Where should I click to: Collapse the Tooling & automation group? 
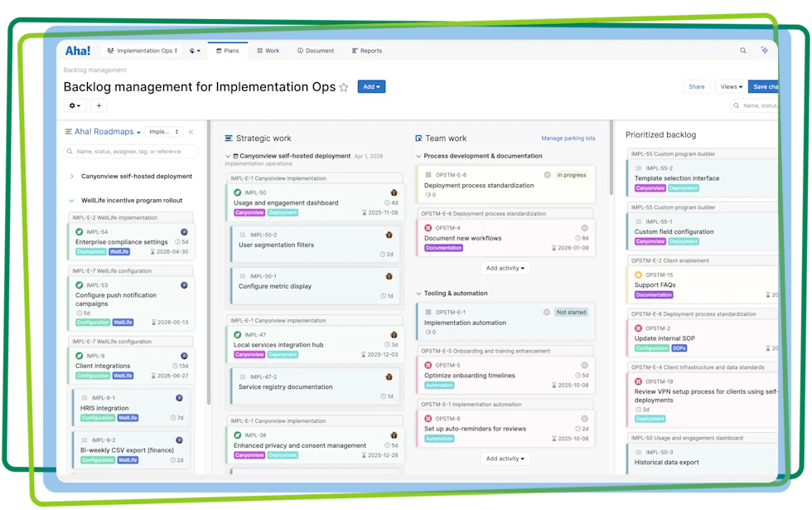click(x=418, y=294)
